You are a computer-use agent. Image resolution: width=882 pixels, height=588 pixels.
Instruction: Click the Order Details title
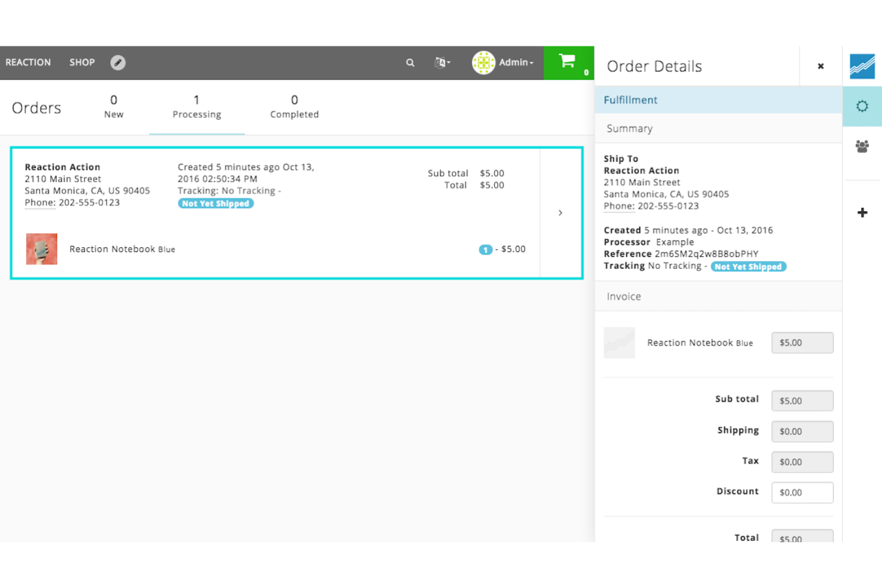coord(654,66)
